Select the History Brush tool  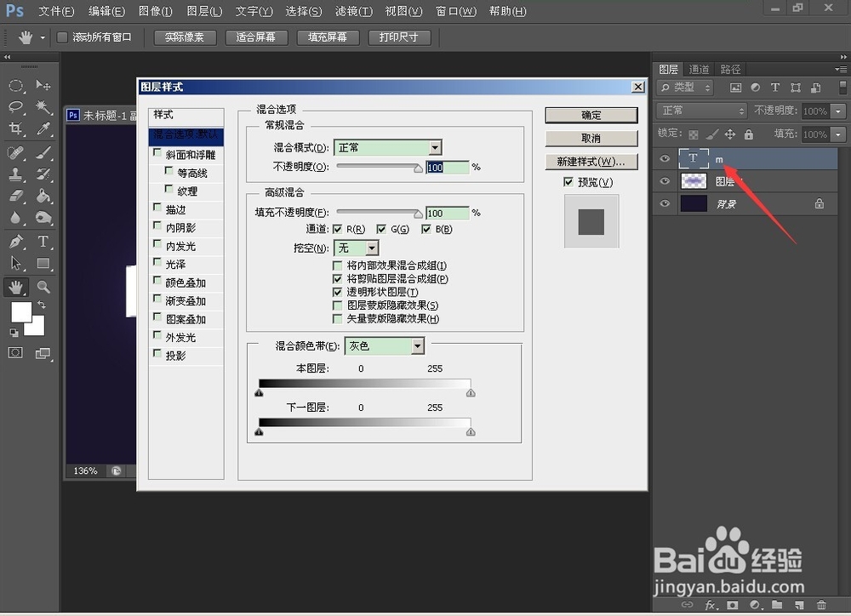click(43, 174)
